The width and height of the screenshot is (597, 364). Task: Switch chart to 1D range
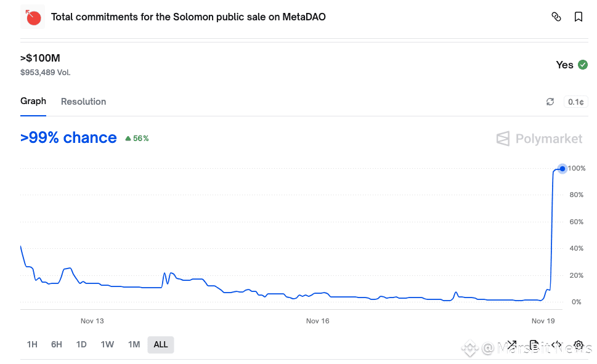coord(81,344)
